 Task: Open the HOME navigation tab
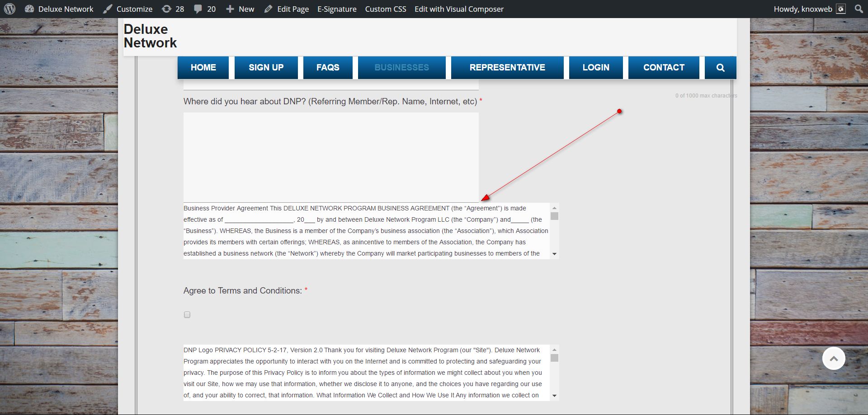point(203,68)
